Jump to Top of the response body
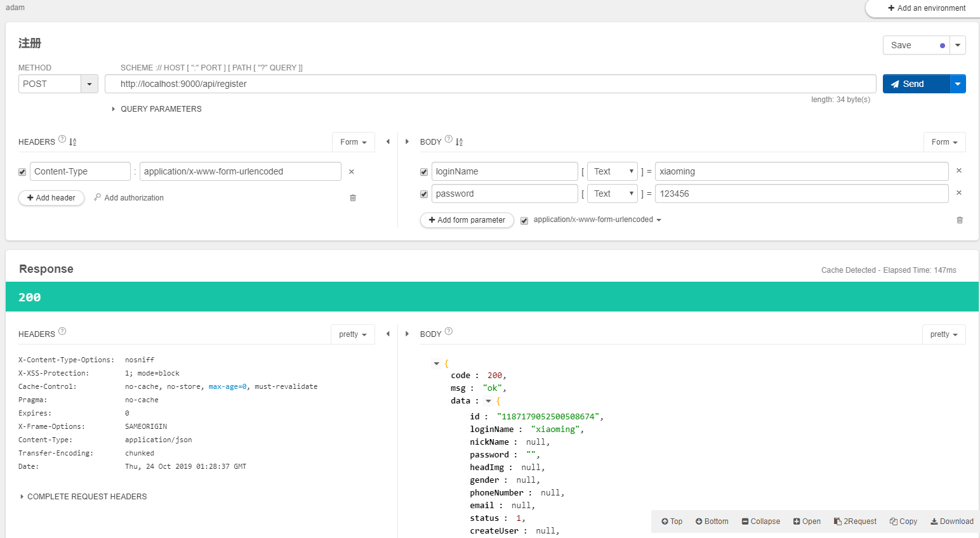The width and height of the screenshot is (980, 538). click(x=672, y=522)
